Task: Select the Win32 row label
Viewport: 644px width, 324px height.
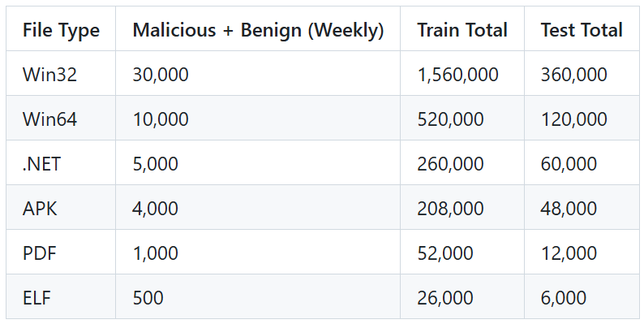Action: (x=49, y=75)
